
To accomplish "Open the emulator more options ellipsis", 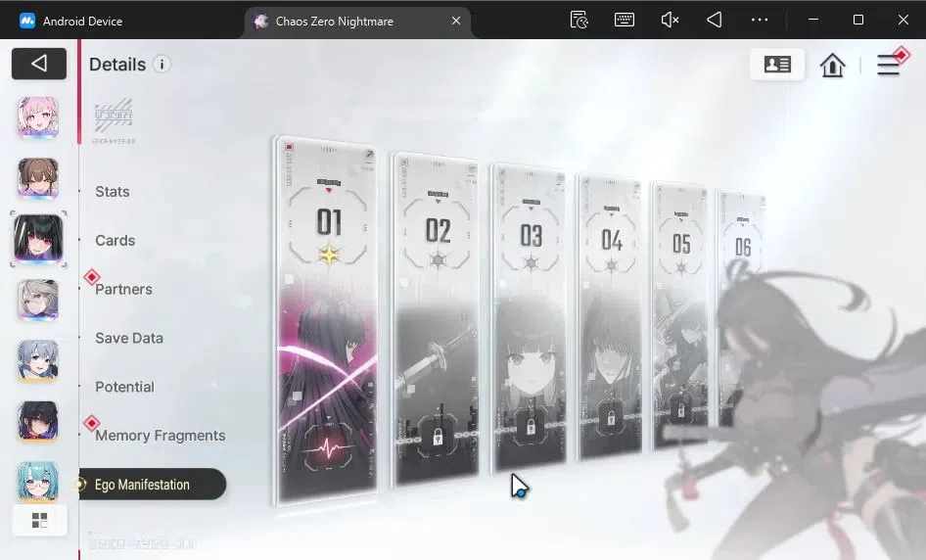I will pyautogui.click(x=760, y=21).
